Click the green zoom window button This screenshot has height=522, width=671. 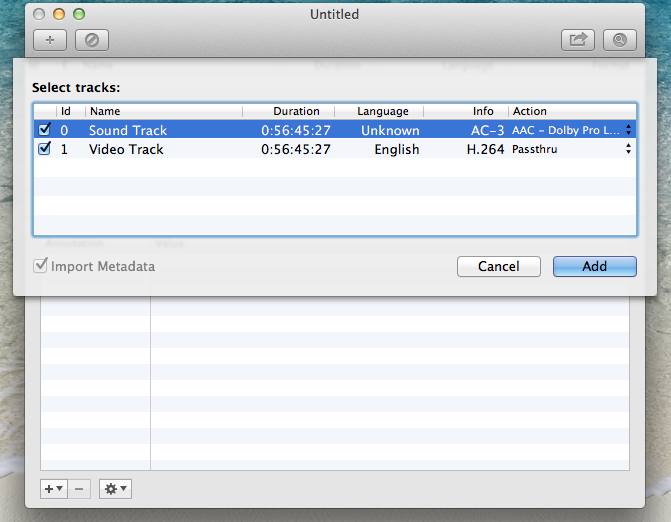(x=79, y=14)
